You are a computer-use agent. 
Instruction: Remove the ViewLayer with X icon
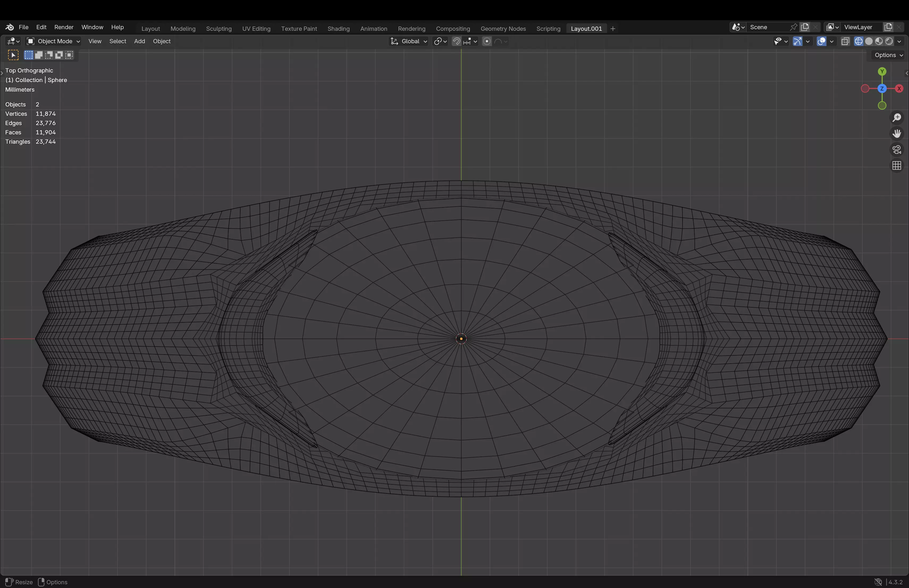tap(899, 27)
